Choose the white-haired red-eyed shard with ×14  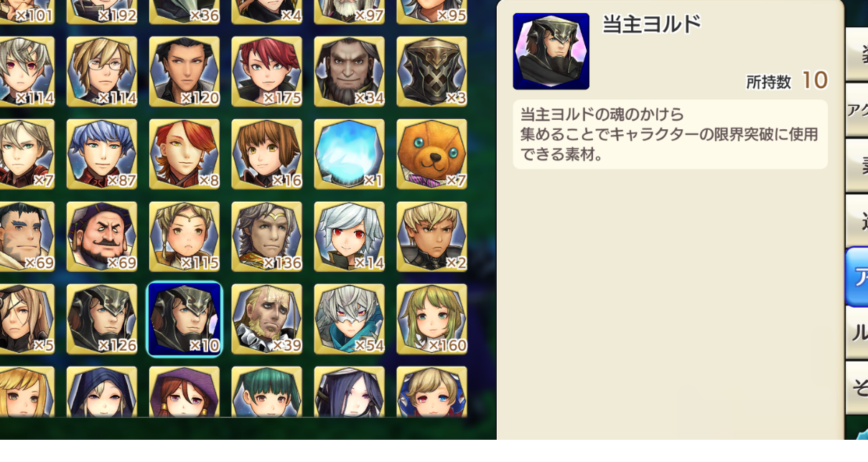(349, 237)
